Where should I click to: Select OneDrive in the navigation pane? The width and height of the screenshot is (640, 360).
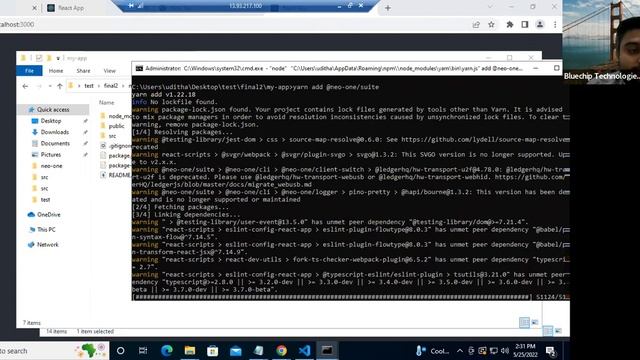[x=49, y=214]
